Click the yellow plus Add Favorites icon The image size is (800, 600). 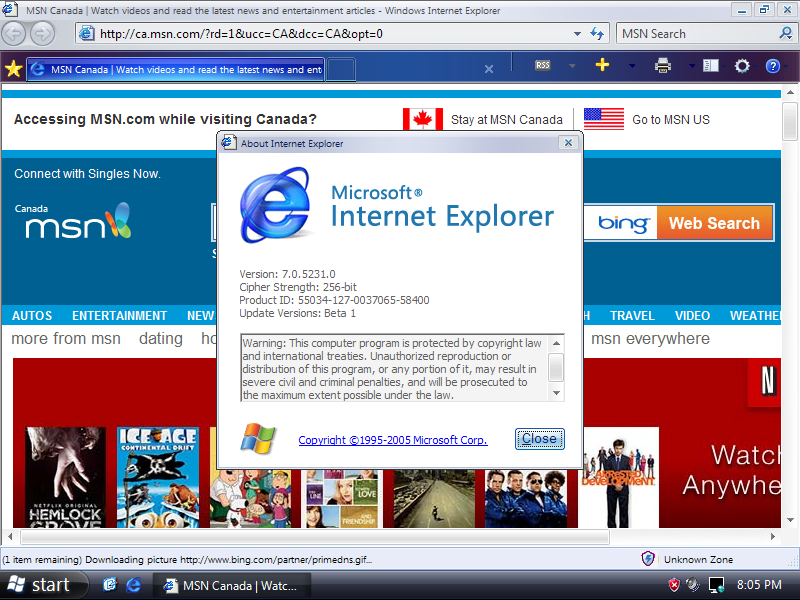pyautogui.click(x=602, y=65)
